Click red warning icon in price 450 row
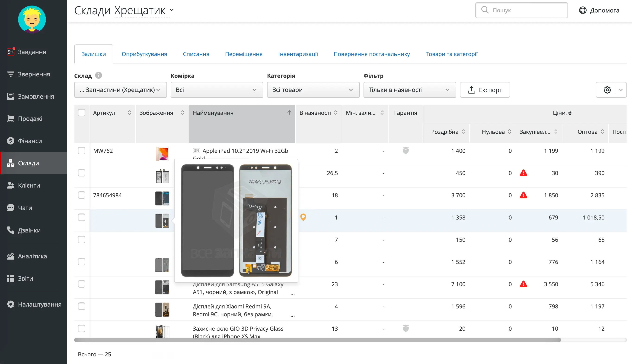Image resolution: width=632 pixels, height=364 pixels. 523,173
